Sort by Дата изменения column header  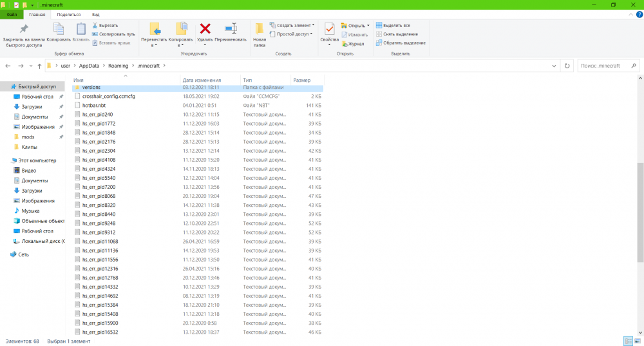coord(211,80)
